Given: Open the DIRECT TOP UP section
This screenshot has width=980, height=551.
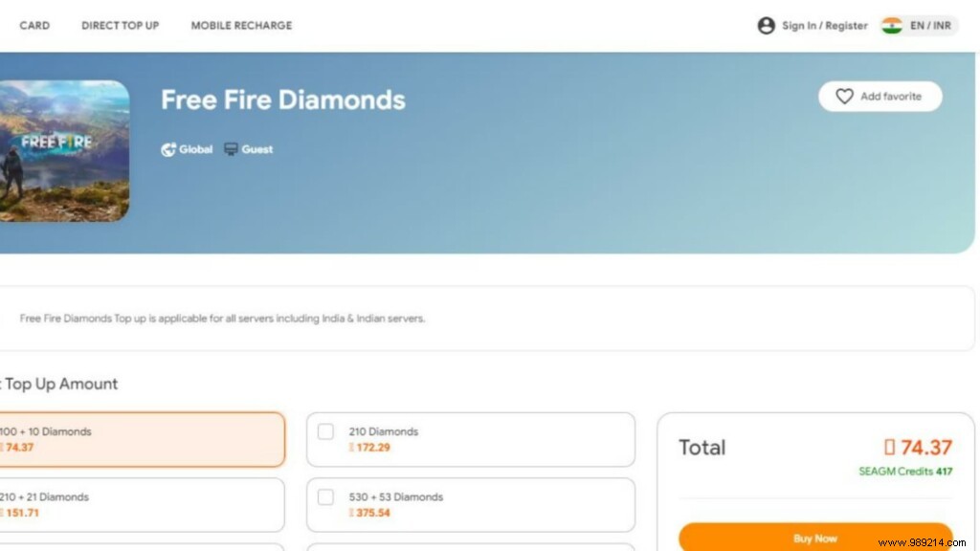Looking at the screenshot, I should pyautogui.click(x=120, y=26).
